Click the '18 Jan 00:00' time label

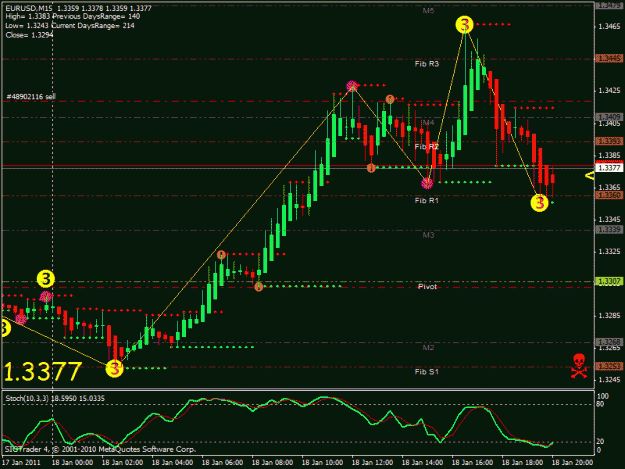click(73, 462)
